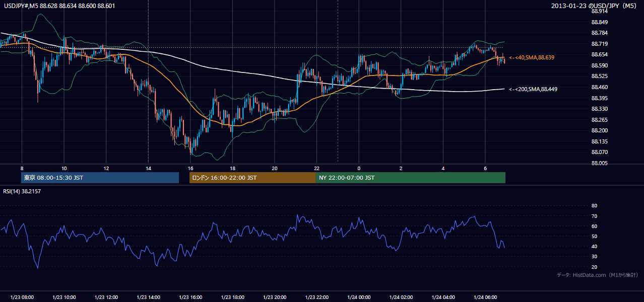Image resolution: width=644 pixels, height=302 pixels.
Task: Click price level 88.719 on the axis
Action: [599, 44]
